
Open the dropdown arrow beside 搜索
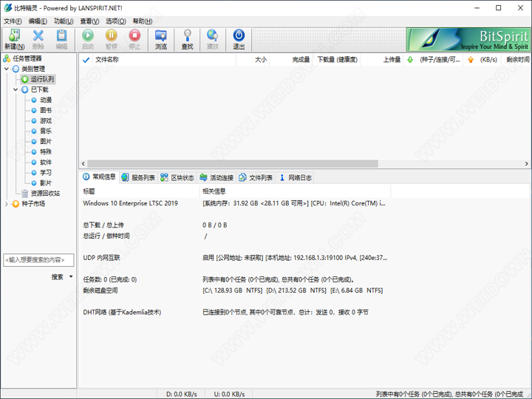tap(71, 277)
